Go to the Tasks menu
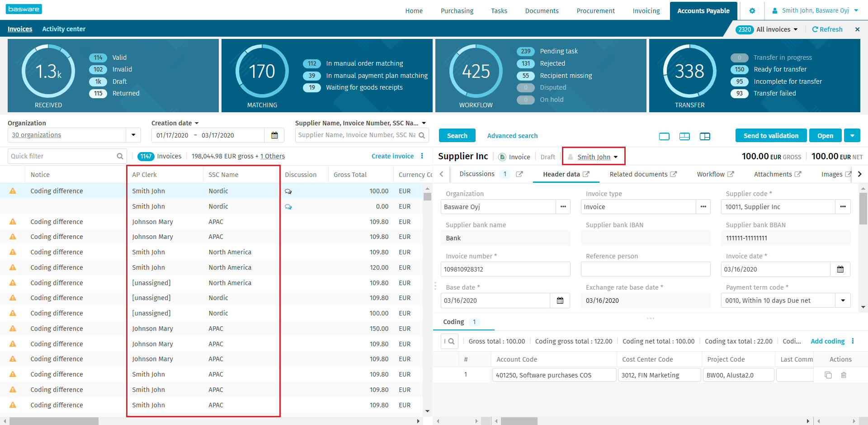 coord(499,11)
